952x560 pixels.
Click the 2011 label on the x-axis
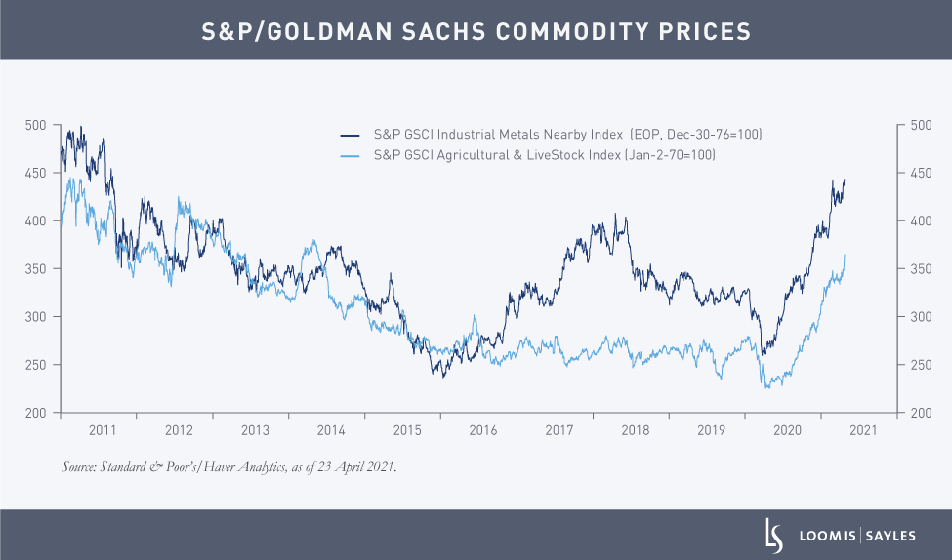click(102, 430)
